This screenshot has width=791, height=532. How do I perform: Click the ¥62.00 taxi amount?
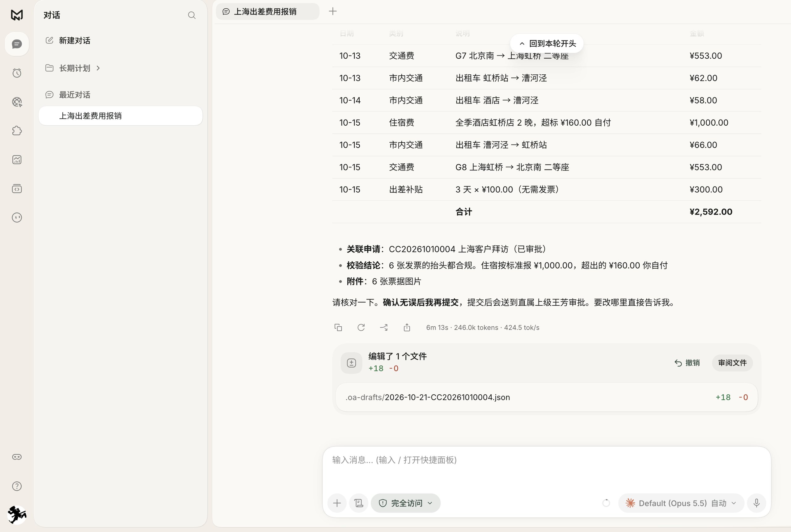tap(704, 78)
